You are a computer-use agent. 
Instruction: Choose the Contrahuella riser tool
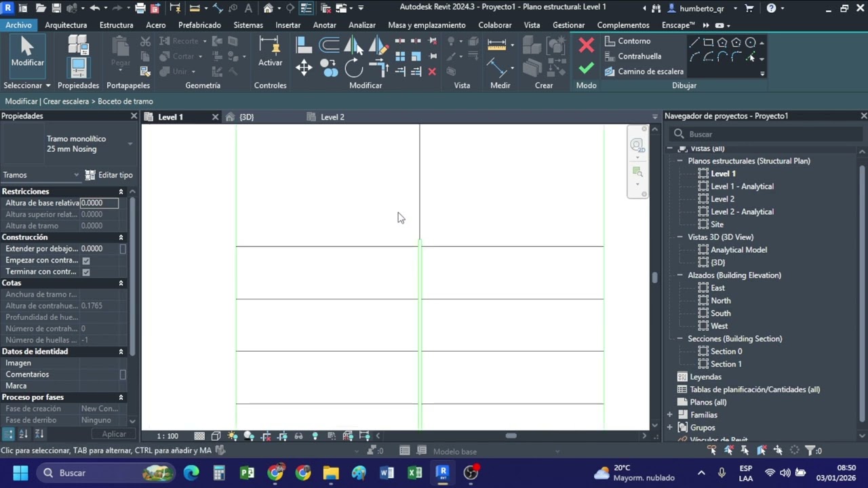633,56
